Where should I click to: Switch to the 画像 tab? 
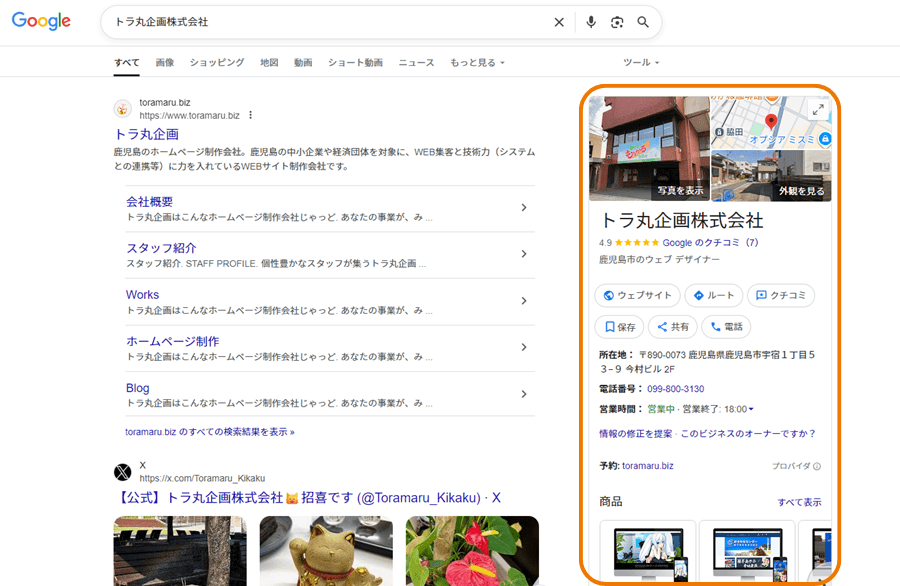[165, 63]
